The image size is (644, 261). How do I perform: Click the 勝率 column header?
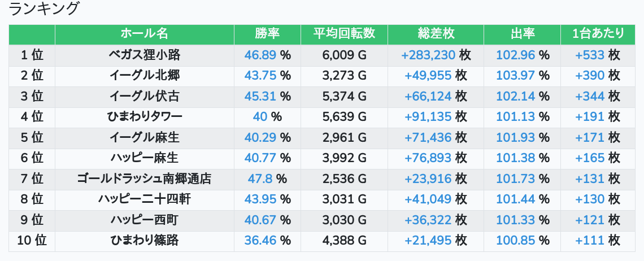267,34
